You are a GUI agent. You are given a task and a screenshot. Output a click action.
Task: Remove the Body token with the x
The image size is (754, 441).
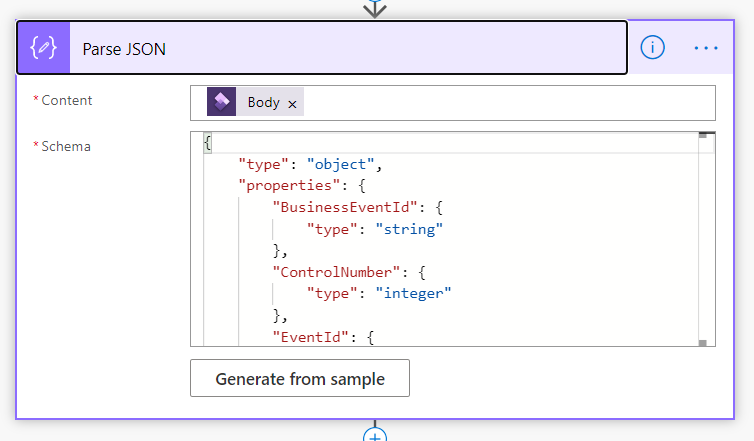pos(292,104)
